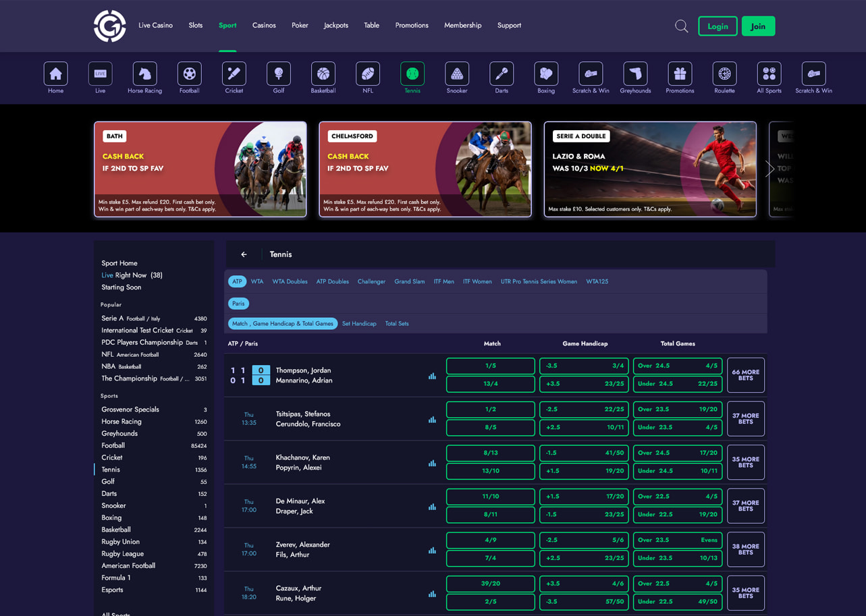Open the Roulette icon
Image resolution: width=866 pixels, height=616 pixels.
click(724, 74)
